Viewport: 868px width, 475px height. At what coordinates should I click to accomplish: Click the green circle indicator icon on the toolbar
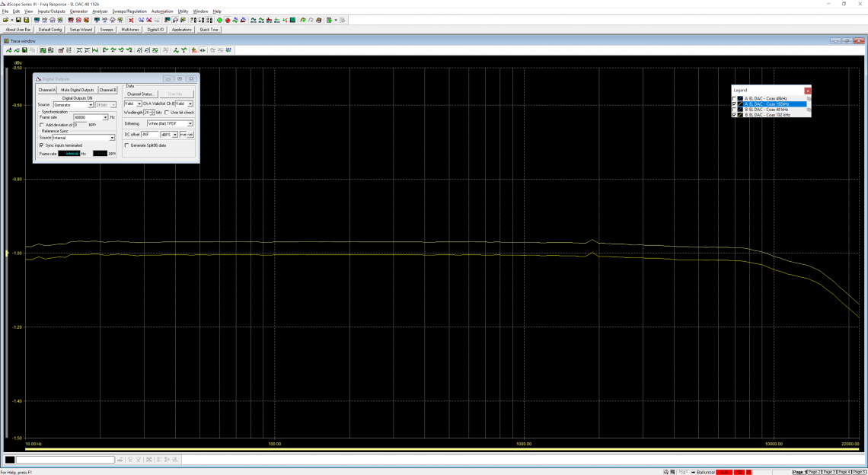(x=219, y=21)
